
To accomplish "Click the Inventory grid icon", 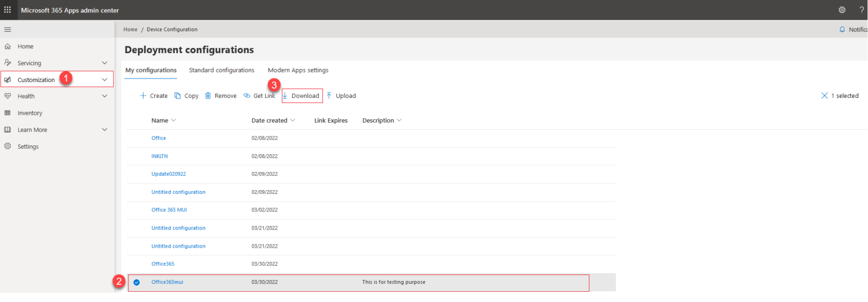I will click(7, 113).
